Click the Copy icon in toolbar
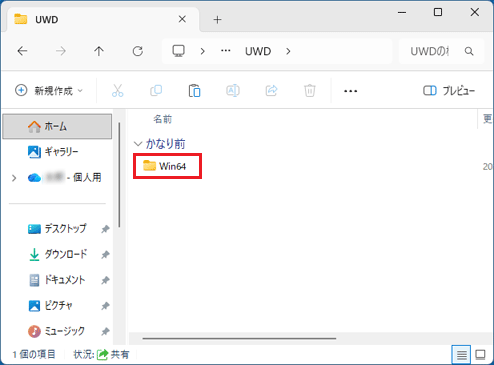494x365 pixels. coord(156,90)
